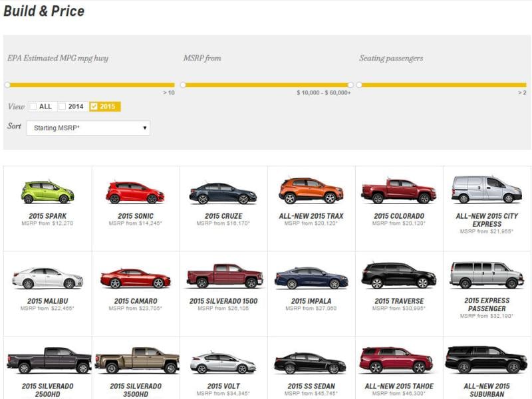This screenshot has width=532, height=399.
Task: Choose the orange 2015 Trax vehicle image
Action: [311, 191]
